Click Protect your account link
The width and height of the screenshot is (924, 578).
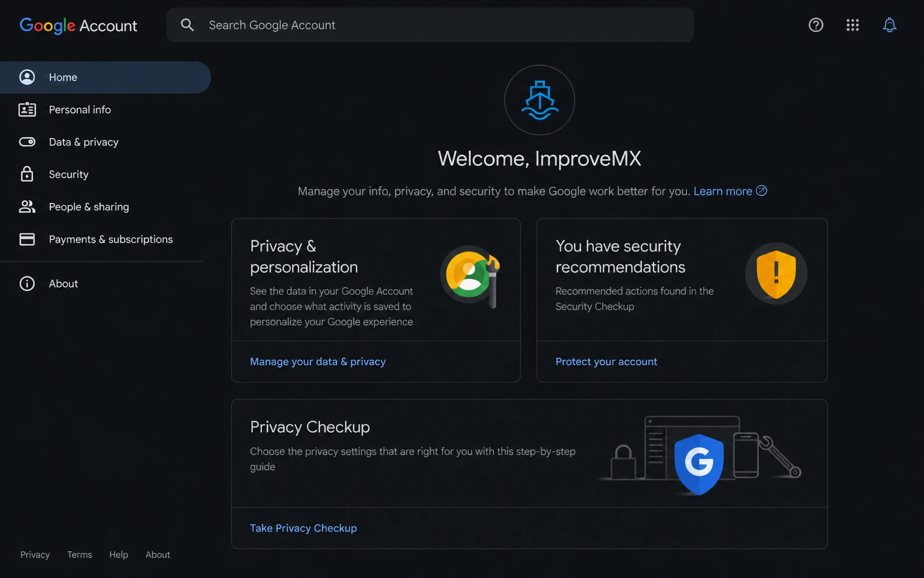[606, 361]
